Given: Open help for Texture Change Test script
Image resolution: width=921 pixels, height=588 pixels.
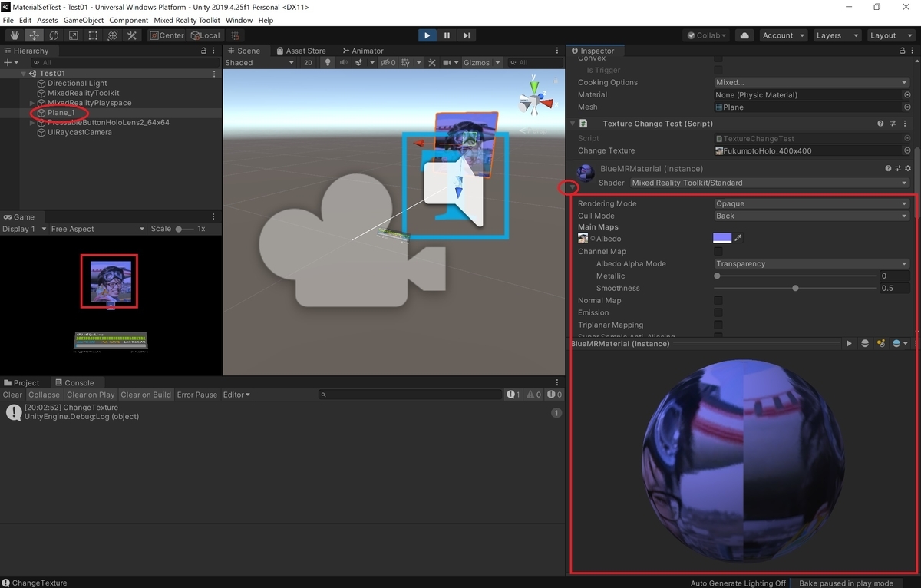Looking at the screenshot, I should point(881,124).
